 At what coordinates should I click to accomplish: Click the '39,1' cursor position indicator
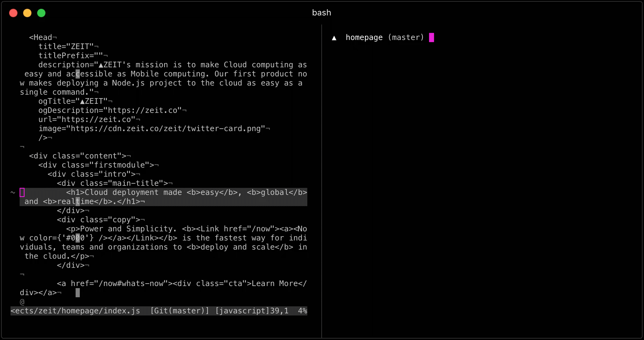click(x=279, y=311)
